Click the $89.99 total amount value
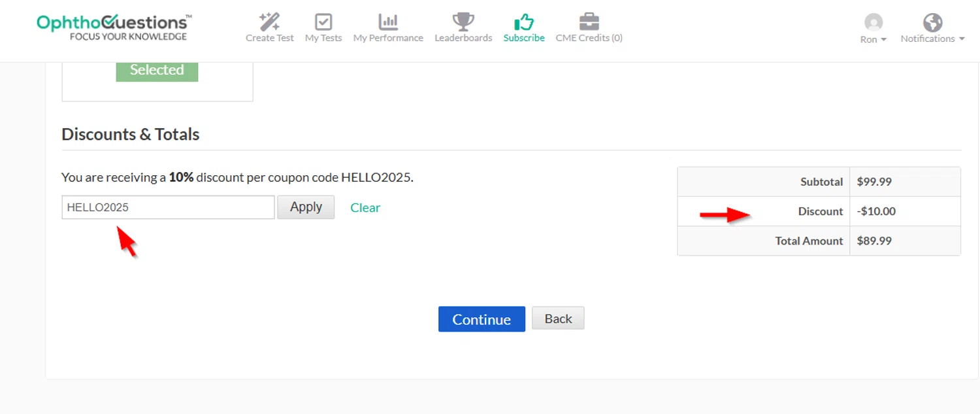 (x=874, y=241)
